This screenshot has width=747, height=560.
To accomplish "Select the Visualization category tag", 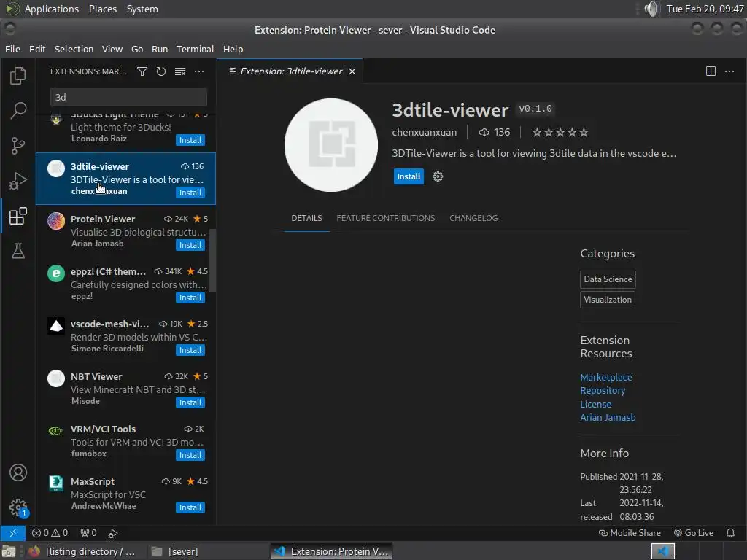I will click(x=608, y=300).
